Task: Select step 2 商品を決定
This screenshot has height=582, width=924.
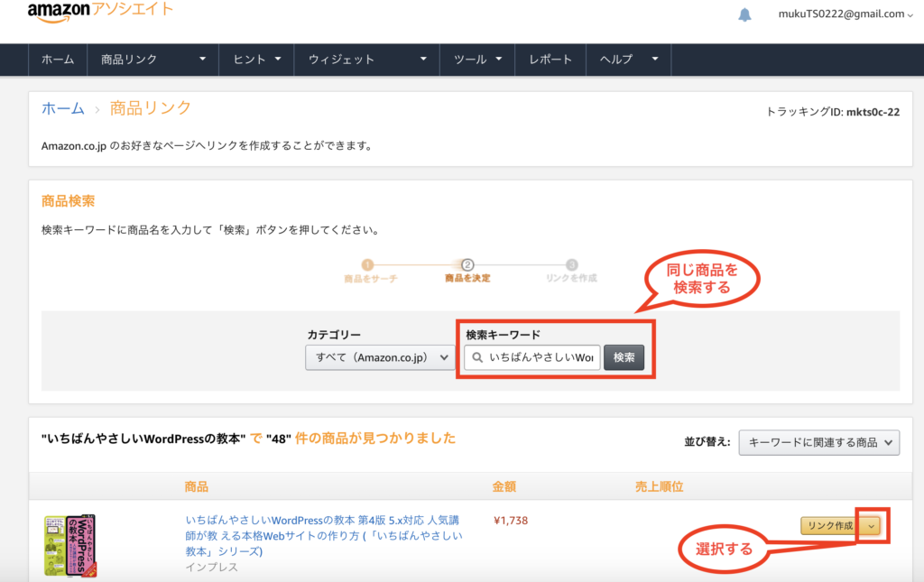Action: 467,271
